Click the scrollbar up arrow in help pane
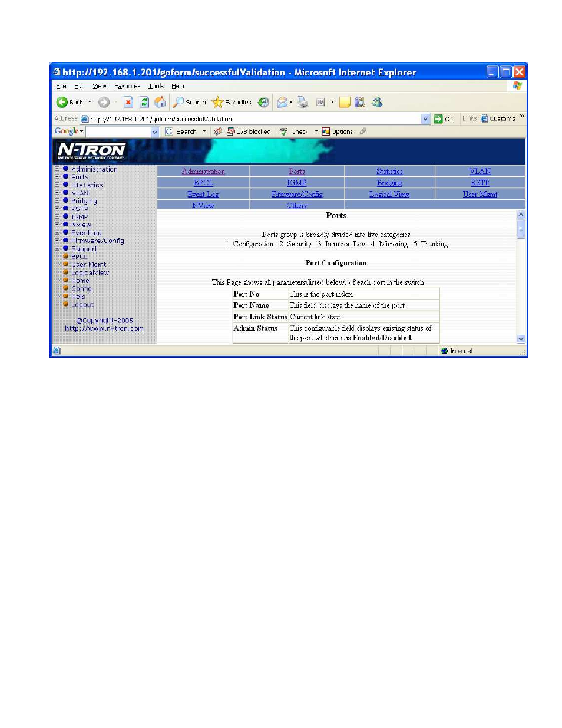The width and height of the screenshot is (562, 728). tap(521, 215)
